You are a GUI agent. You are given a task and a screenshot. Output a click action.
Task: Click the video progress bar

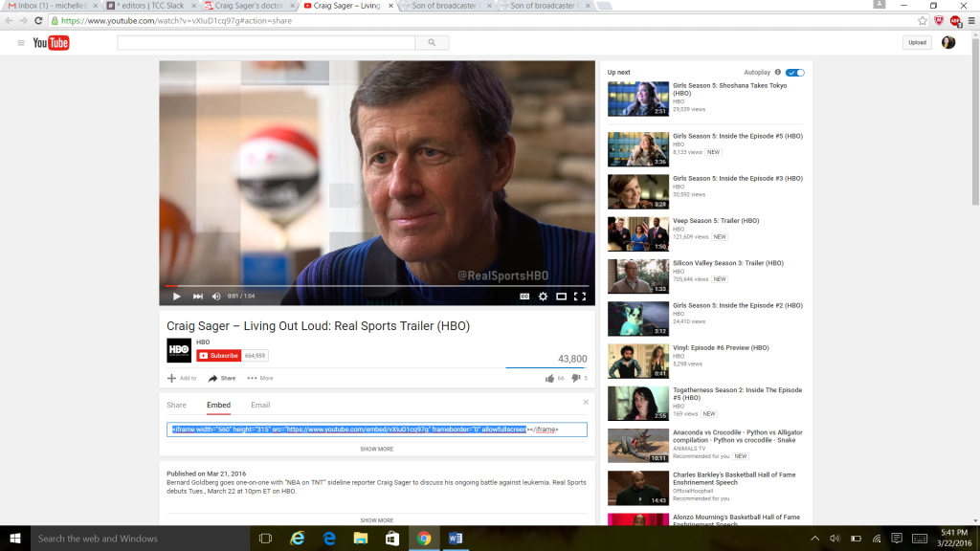point(377,285)
